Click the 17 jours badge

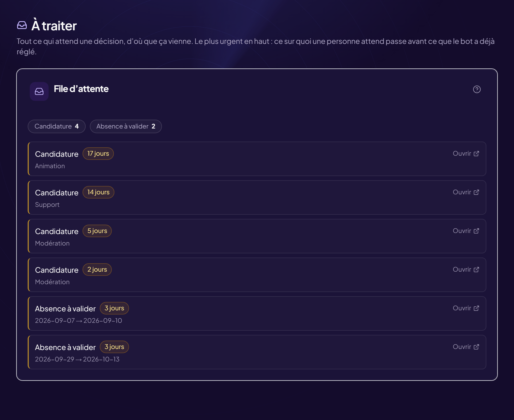98,154
